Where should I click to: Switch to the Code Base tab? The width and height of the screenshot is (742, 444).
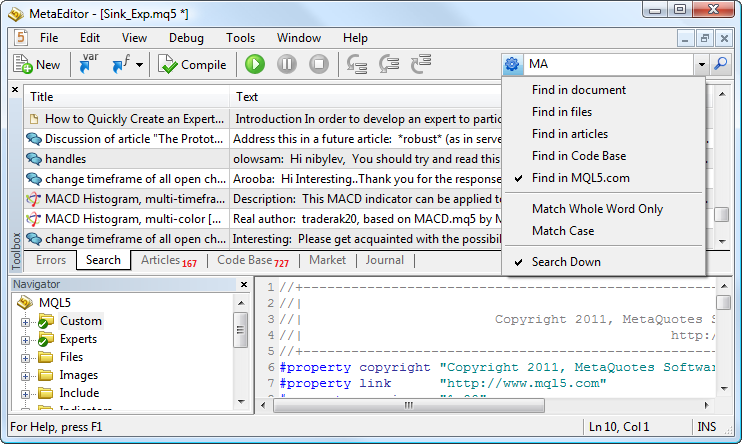253,260
